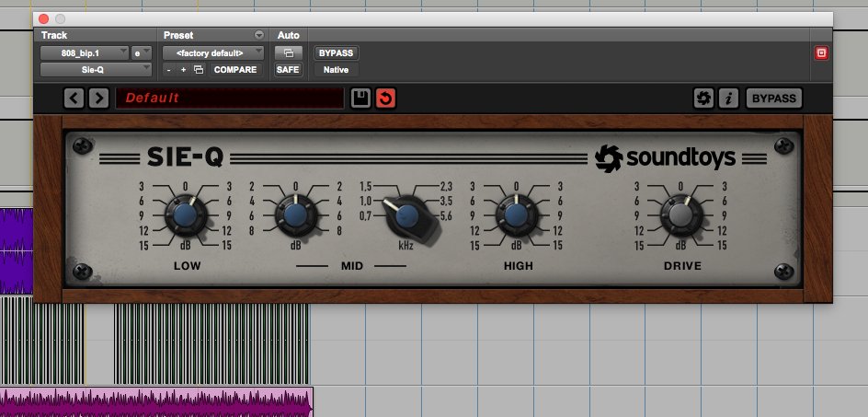Click the preset copy settings icon beside plus
Image resolution: width=868 pixels, height=417 pixels.
point(199,70)
